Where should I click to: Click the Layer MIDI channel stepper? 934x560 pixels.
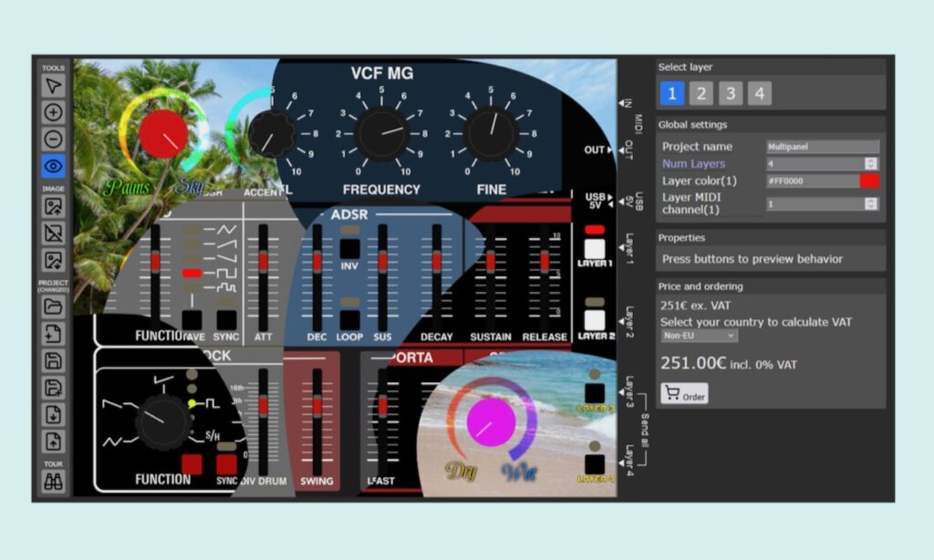tap(873, 203)
